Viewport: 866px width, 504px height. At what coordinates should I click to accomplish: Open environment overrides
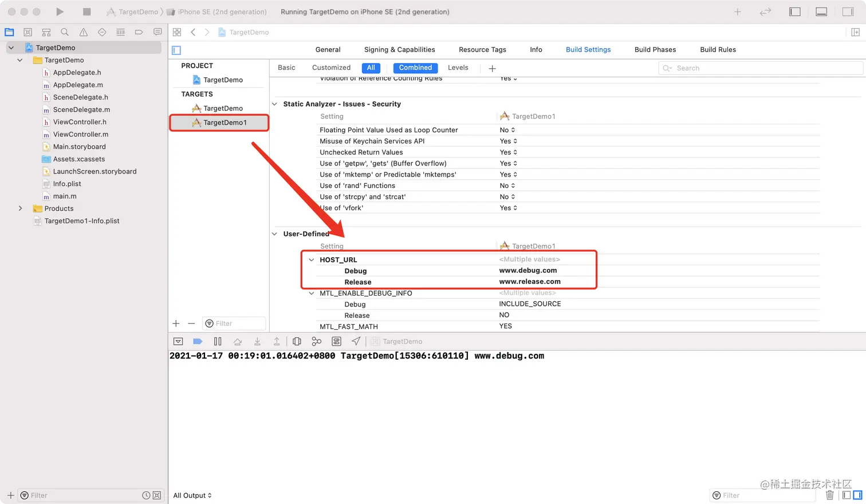(x=337, y=341)
